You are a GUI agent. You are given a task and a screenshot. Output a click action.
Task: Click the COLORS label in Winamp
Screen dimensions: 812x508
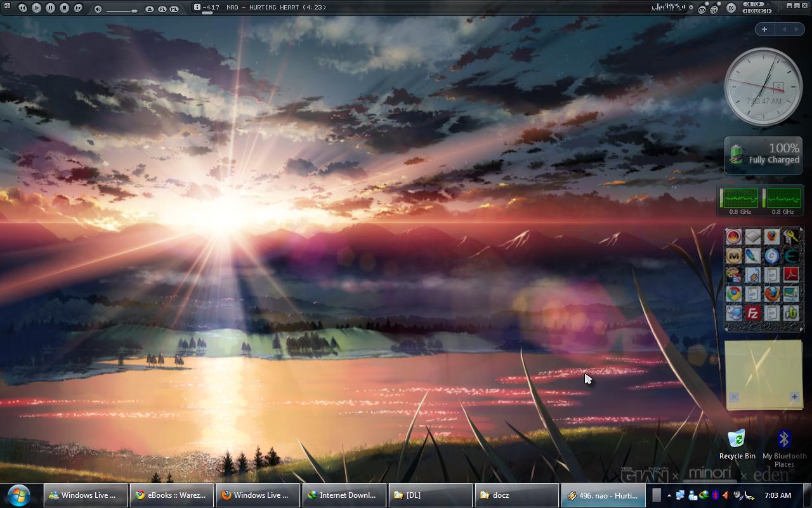coord(757,11)
